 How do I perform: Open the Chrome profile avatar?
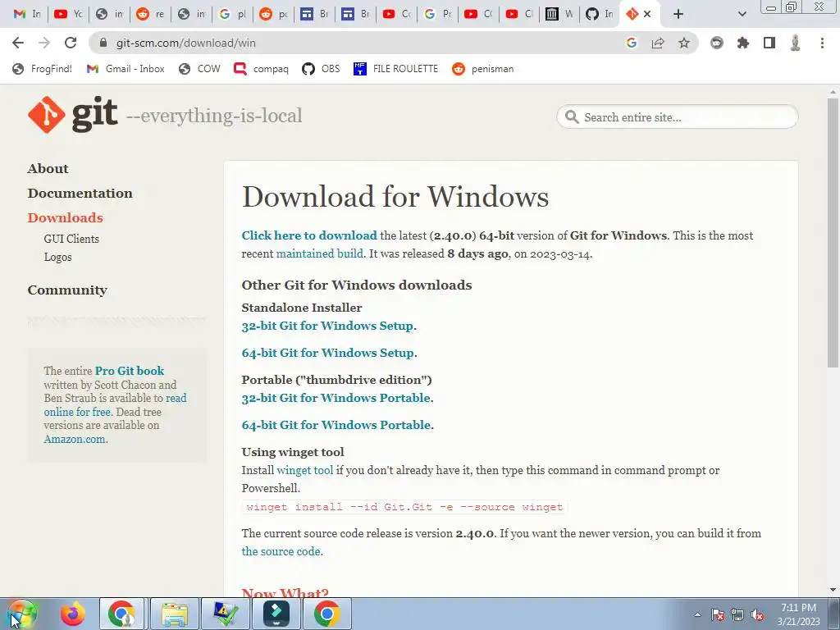tap(796, 43)
